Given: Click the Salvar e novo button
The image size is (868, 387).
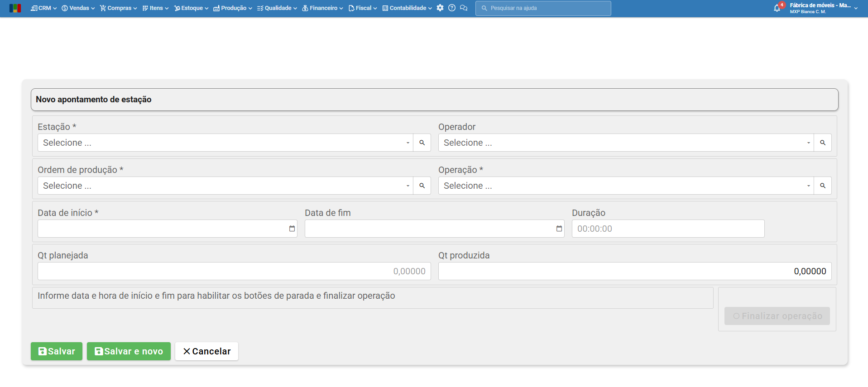Looking at the screenshot, I should click(129, 351).
